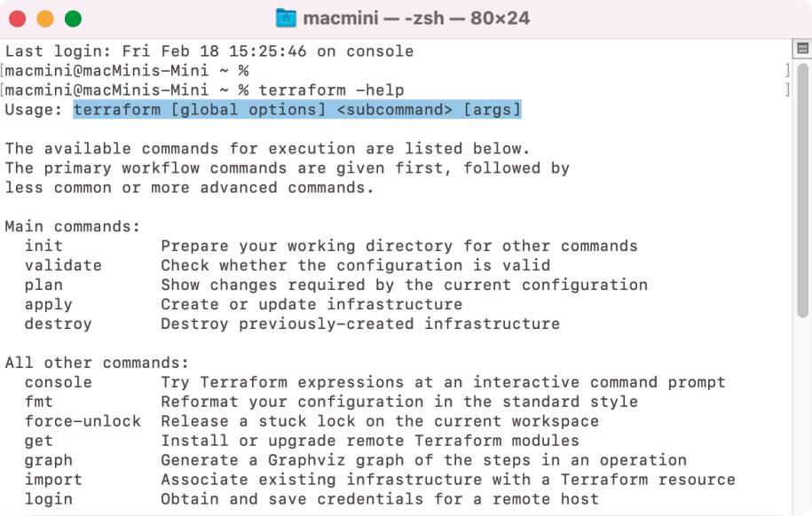Click the split pane icon above scrollbar

[x=802, y=49]
